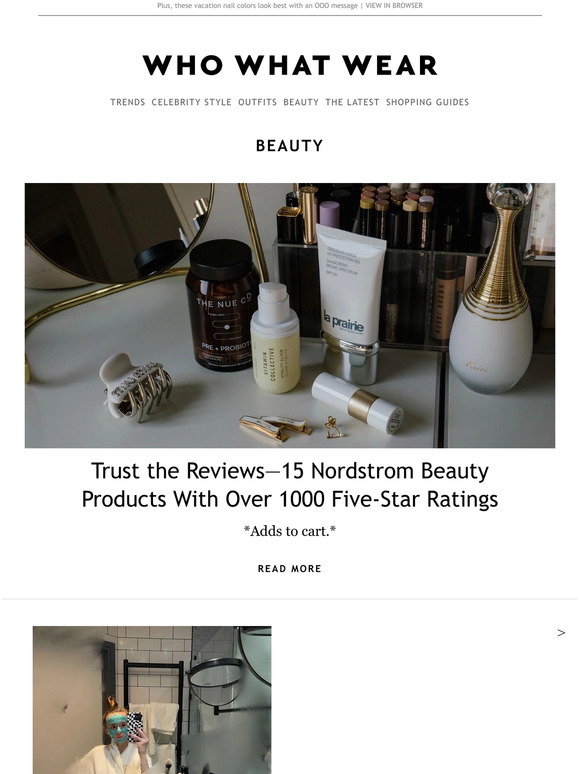Viewport: 580px width, 774px height.
Task: Go to the Trends section
Action: [128, 102]
